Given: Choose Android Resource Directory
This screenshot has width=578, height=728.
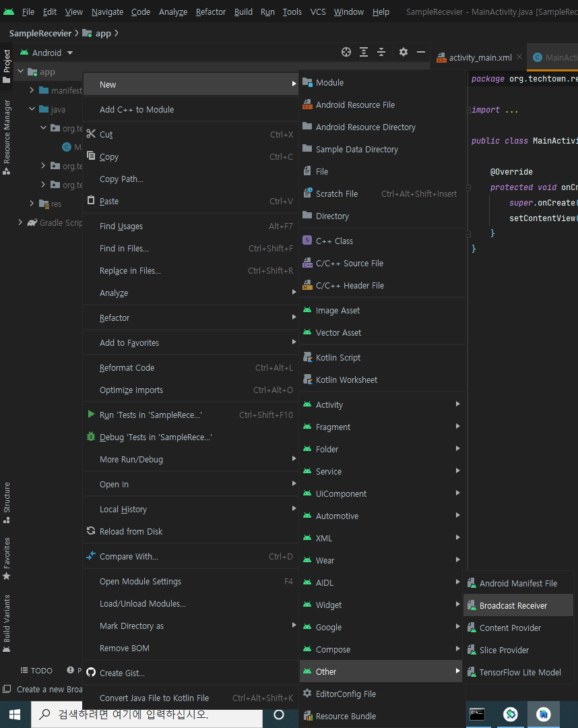Looking at the screenshot, I should pyautogui.click(x=381, y=127).
